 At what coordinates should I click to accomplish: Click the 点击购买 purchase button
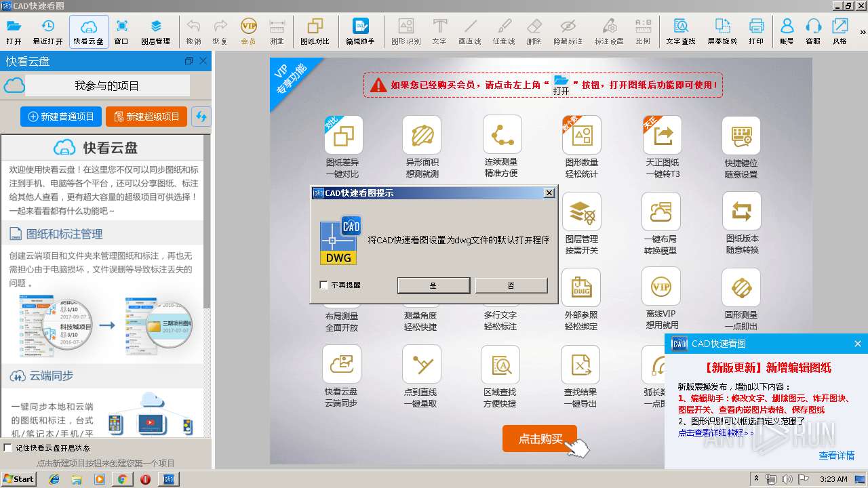click(x=540, y=439)
